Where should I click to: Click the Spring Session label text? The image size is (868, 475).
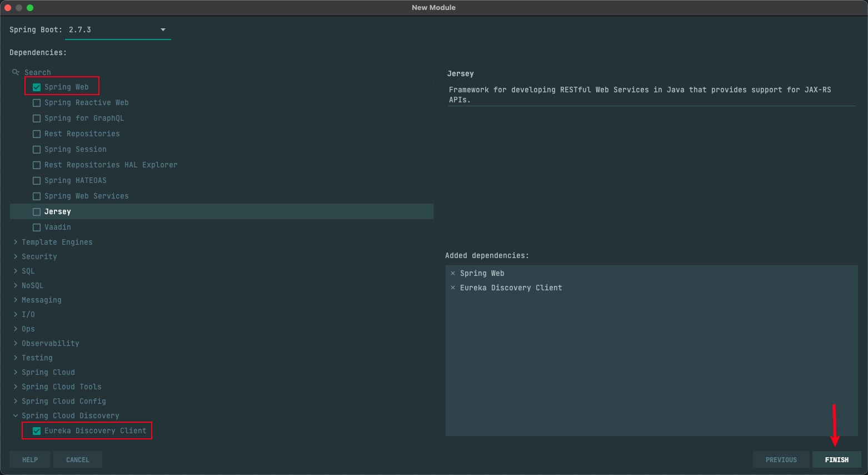(x=76, y=150)
